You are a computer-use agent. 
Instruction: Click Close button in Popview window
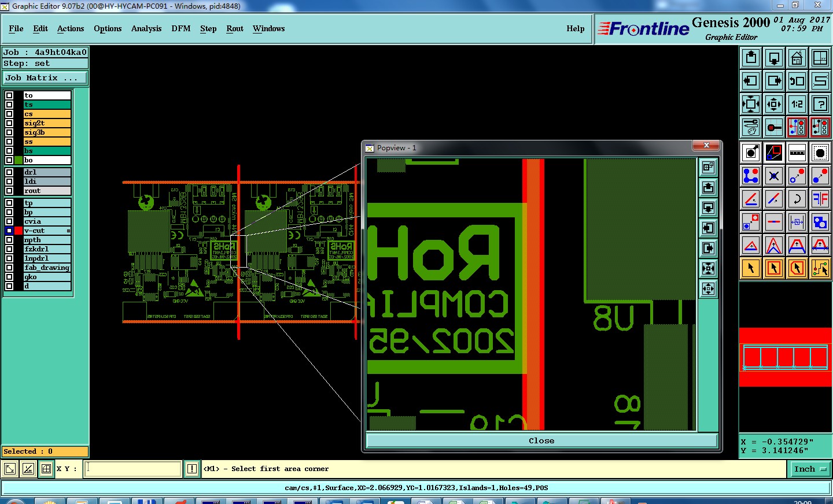pos(541,440)
